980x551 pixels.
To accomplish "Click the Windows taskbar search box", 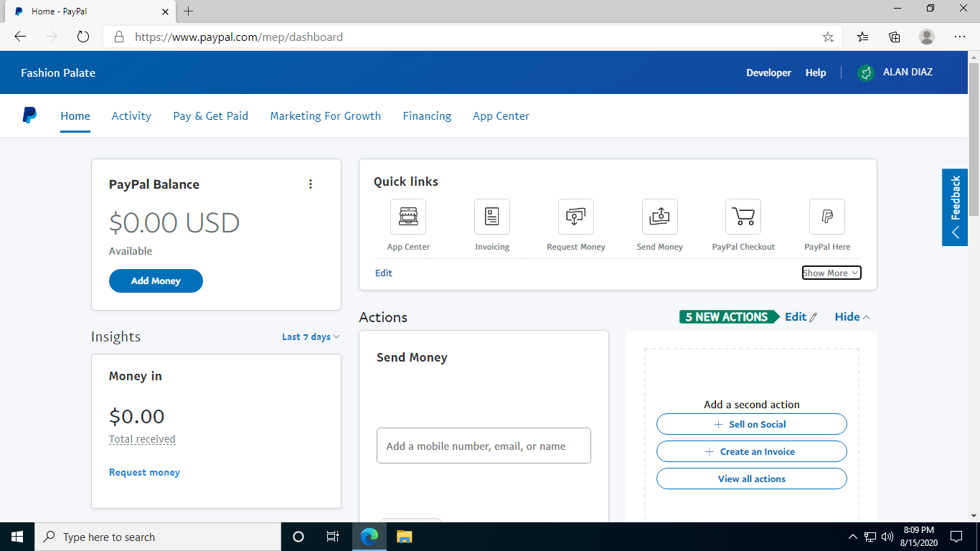I will click(x=158, y=537).
